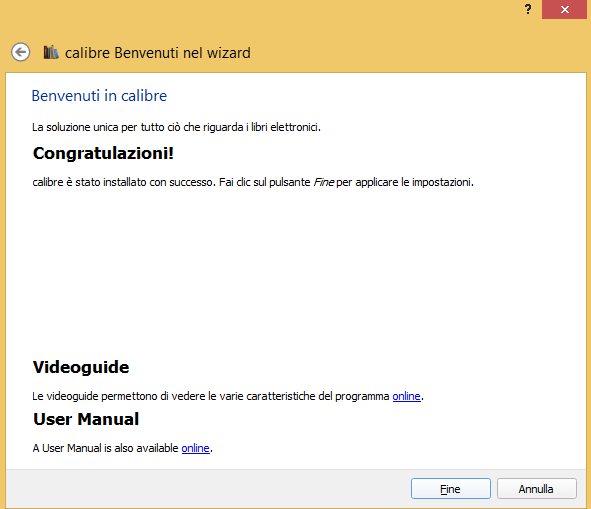This screenshot has width=591, height=509.
Task: Click the italic word Fine in paragraph
Action: click(x=323, y=182)
